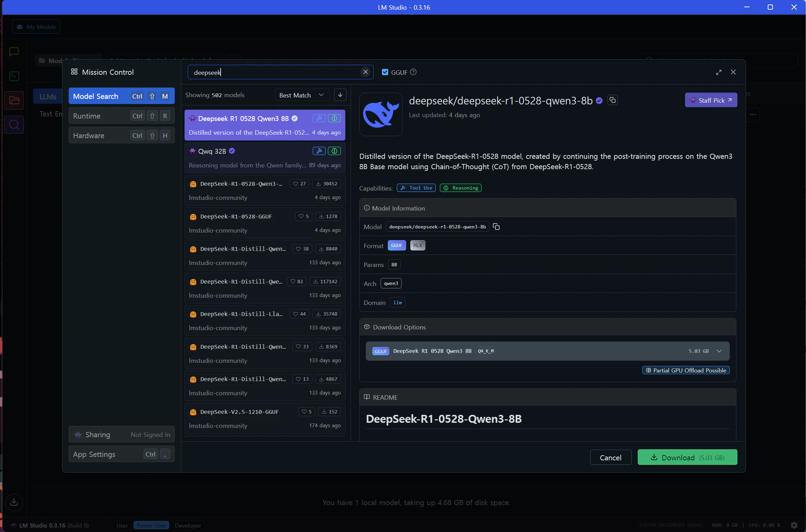Image resolution: width=806 pixels, height=532 pixels.
Task: Click the DeepSeek whale logo thumbnail
Action: click(381, 114)
